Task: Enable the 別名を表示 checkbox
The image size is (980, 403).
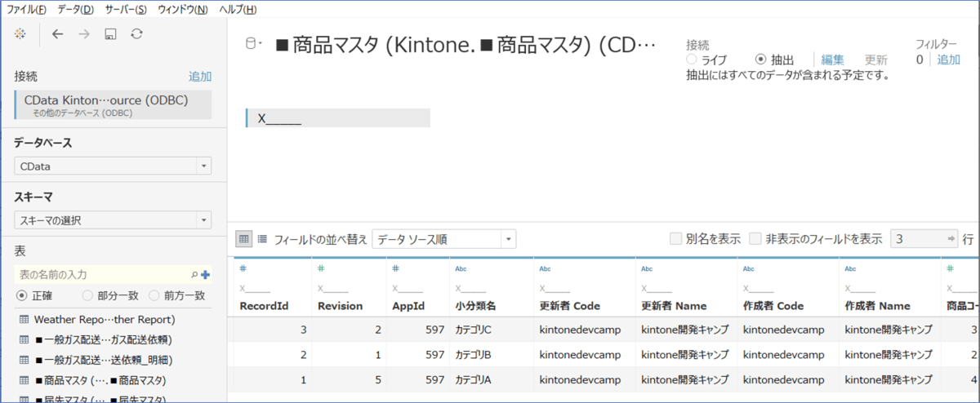Action: 675,239
